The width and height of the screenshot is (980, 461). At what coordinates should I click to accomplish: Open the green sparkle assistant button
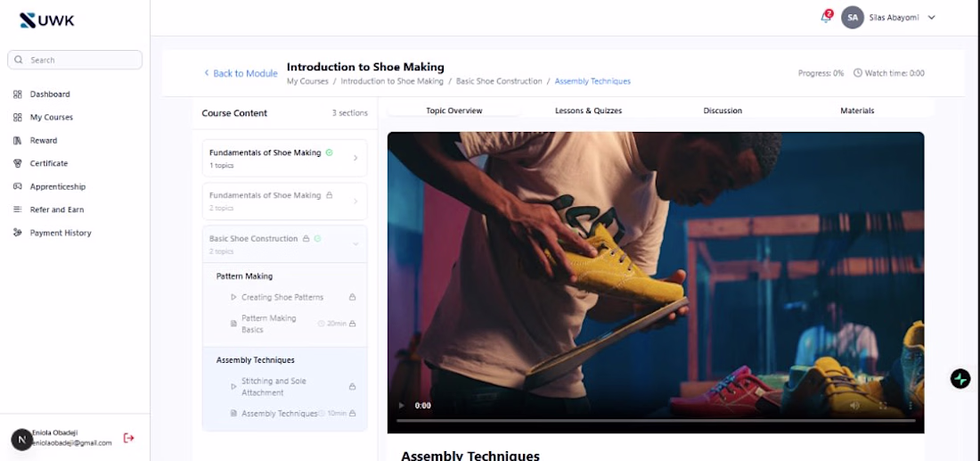(960, 378)
